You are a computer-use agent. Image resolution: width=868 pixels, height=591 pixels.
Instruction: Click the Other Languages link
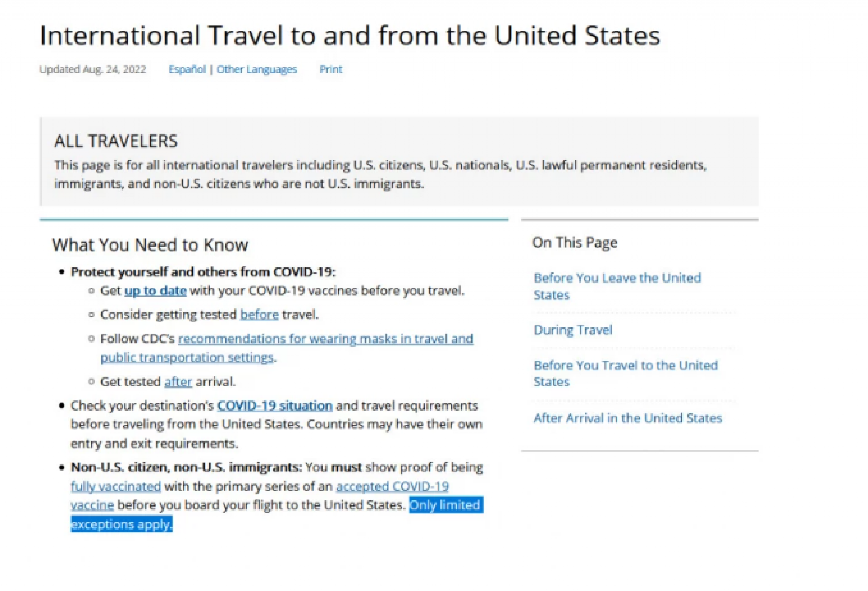[256, 69]
